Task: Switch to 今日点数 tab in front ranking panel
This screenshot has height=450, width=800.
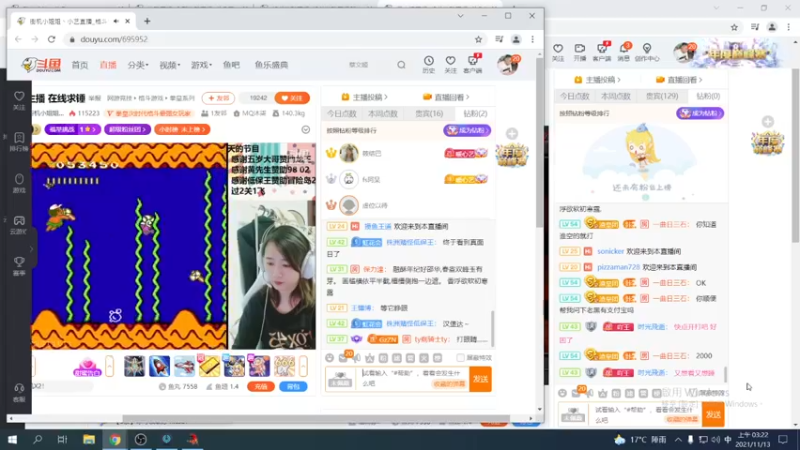Action: pos(341,114)
